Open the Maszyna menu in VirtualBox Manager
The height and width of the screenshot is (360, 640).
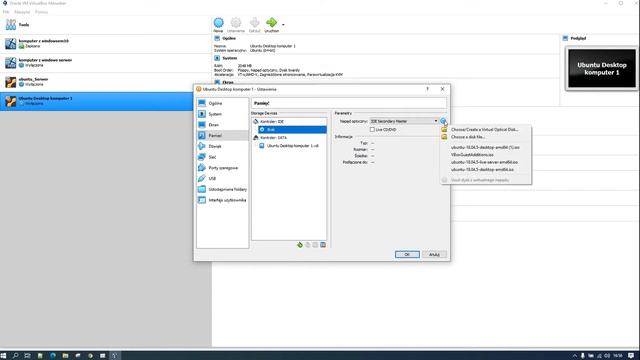[22, 12]
